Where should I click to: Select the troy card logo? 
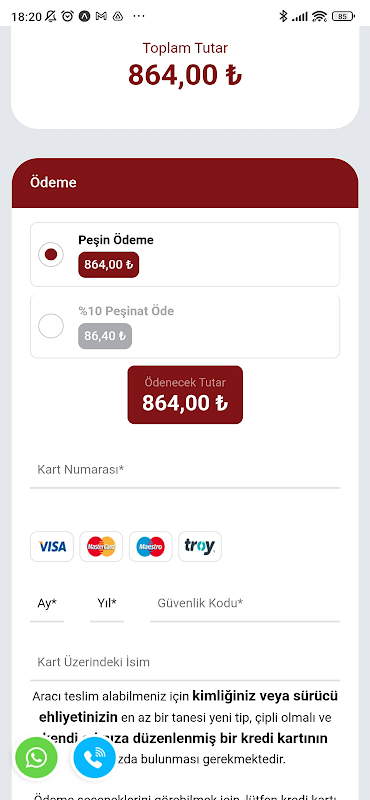tap(200, 546)
